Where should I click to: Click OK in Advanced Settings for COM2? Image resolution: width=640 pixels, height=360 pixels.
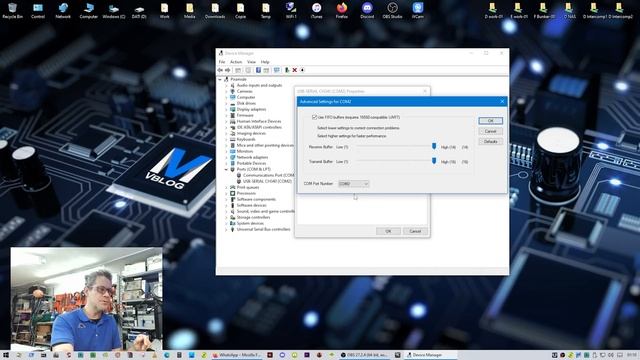pos(490,121)
